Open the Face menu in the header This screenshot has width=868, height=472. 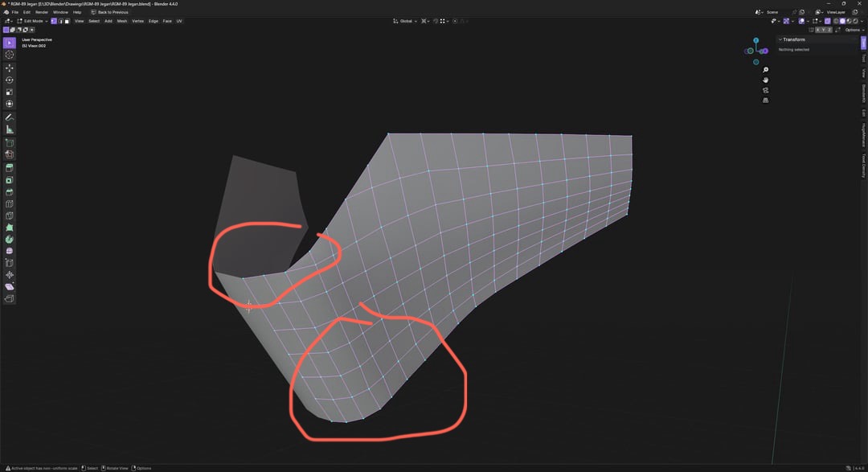(x=167, y=21)
